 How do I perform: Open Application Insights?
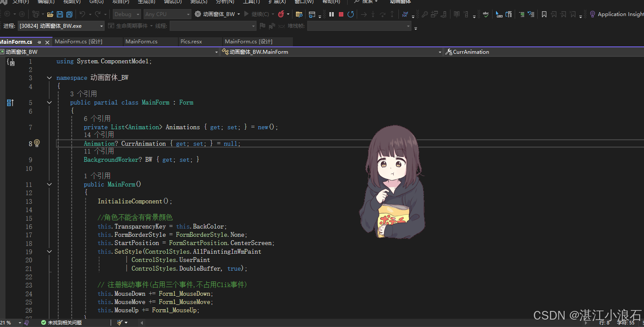tap(617, 14)
